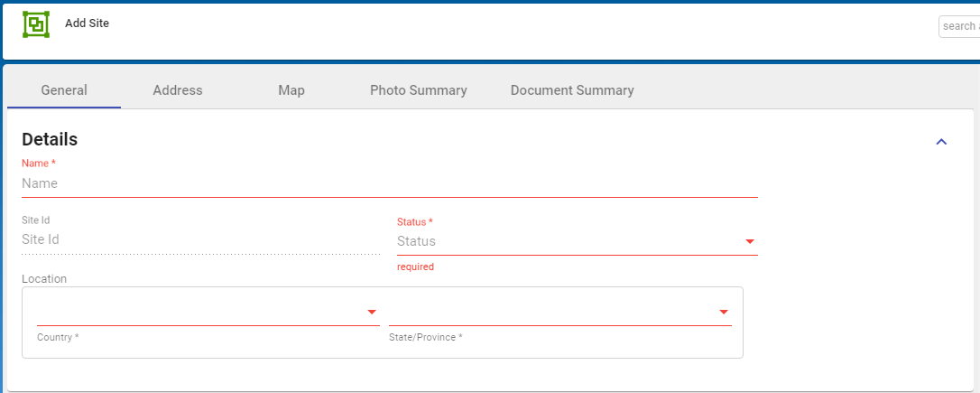The image size is (980, 393).
Task: Click the State/Province dropdown arrow icon
Action: click(x=724, y=313)
